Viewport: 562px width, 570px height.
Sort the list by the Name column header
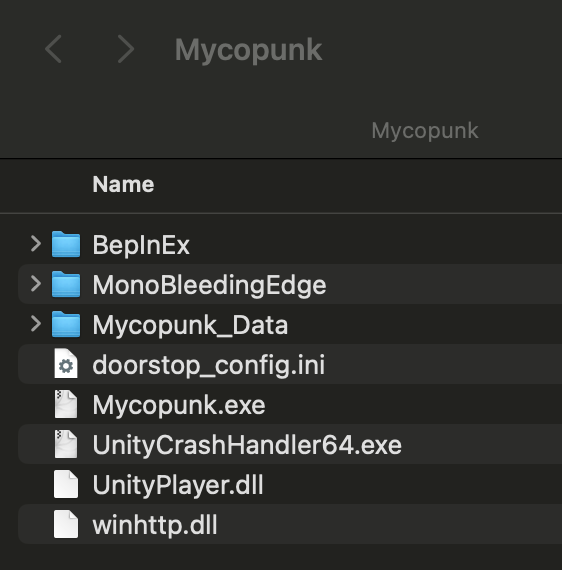tap(123, 184)
